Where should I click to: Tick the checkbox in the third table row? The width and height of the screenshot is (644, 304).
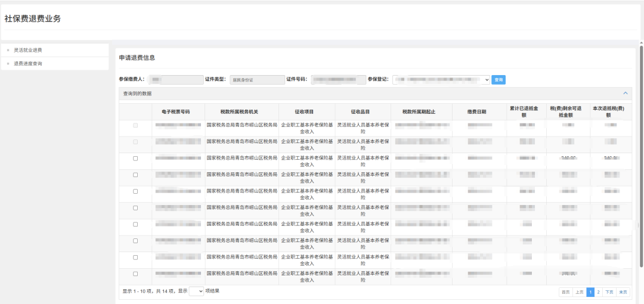click(x=135, y=159)
